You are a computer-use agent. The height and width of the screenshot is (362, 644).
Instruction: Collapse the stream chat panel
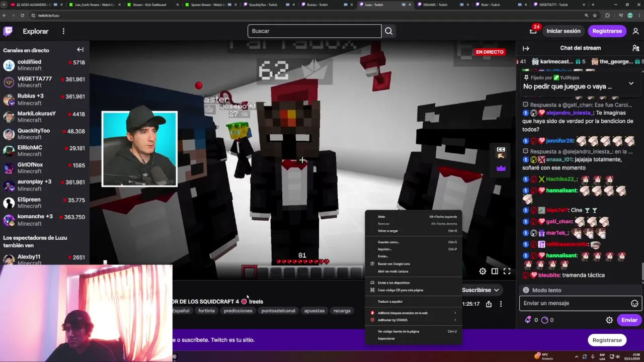[526, 48]
